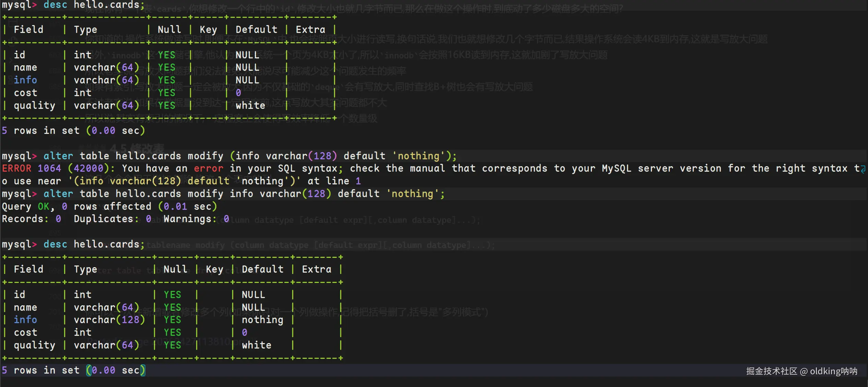Click the 'Duplicates: 0' text
Viewport: 868px width, 387px height.
click(x=112, y=219)
